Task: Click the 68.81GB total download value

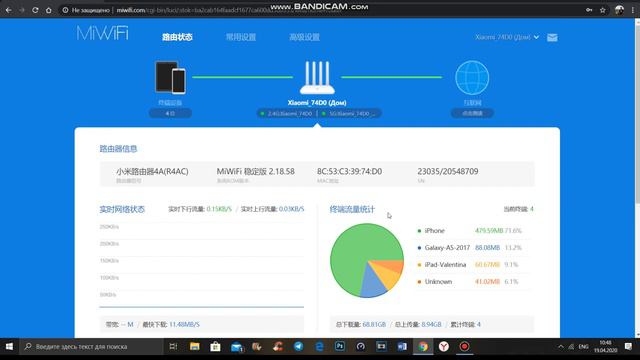Action: pyautogui.click(x=374, y=324)
